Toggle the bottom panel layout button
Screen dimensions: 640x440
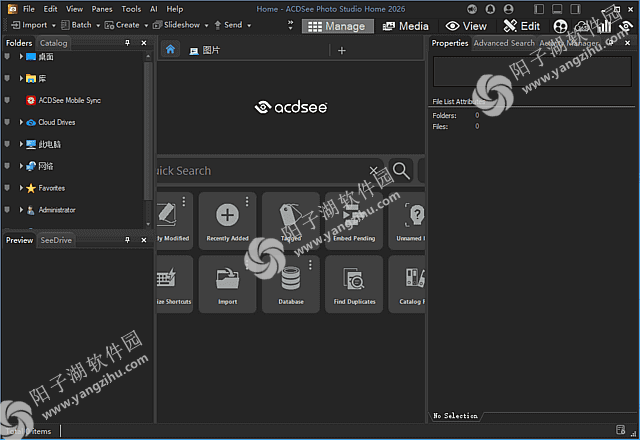coord(557,9)
